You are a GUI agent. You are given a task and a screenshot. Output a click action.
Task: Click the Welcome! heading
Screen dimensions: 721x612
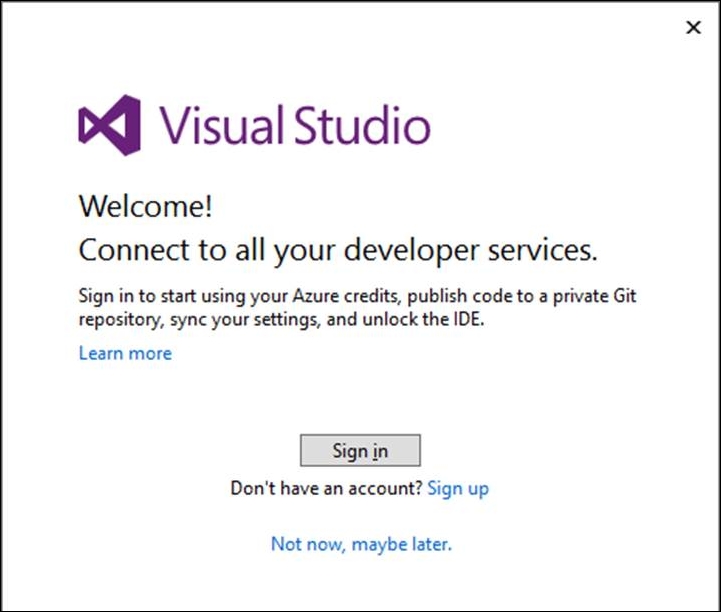click(x=145, y=206)
